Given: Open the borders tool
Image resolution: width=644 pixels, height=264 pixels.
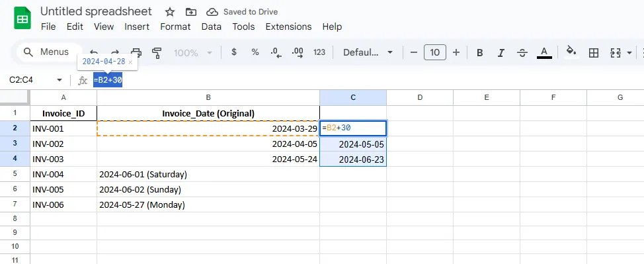Looking at the screenshot, I should tap(594, 53).
